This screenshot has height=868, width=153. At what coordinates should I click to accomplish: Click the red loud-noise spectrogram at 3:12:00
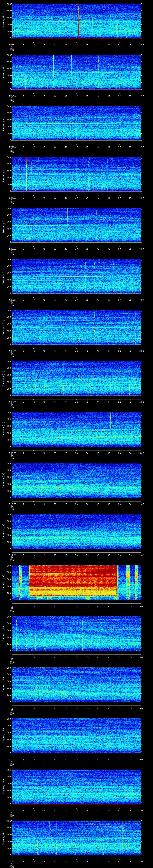click(x=77, y=582)
